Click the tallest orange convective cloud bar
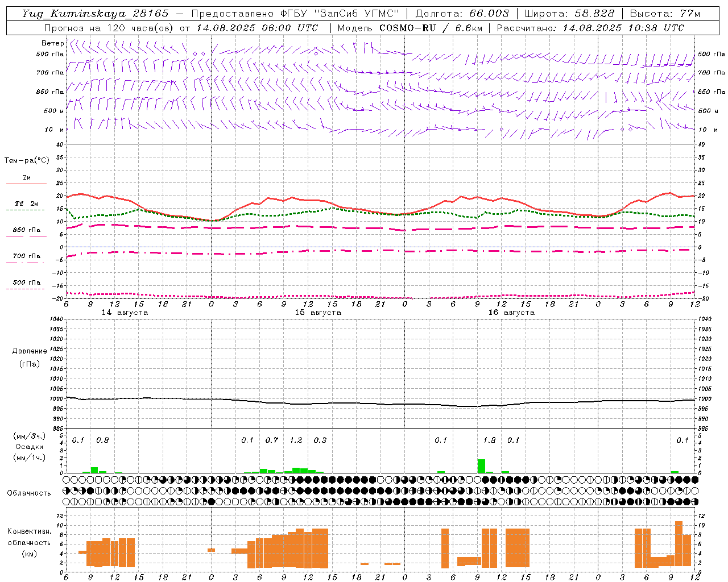Image resolution: width=728 pixels, height=582 pixels. pos(679,544)
